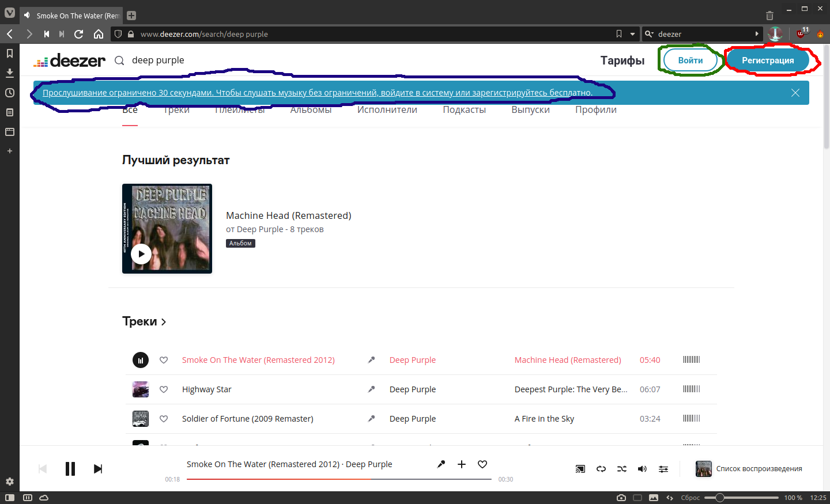
Task: Click the microphone lyrics icon next to current track
Action: pyautogui.click(x=441, y=464)
